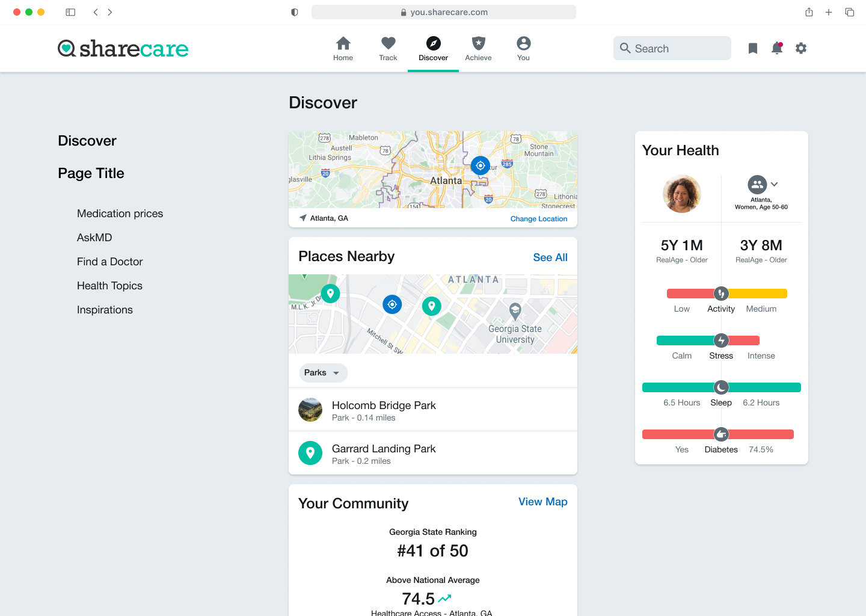Switch to the You profile tab
Screen dimensions: 866x616
(x=523, y=49)
